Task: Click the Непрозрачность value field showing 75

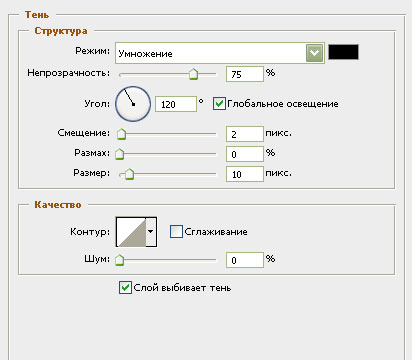Action: point(245,74)
